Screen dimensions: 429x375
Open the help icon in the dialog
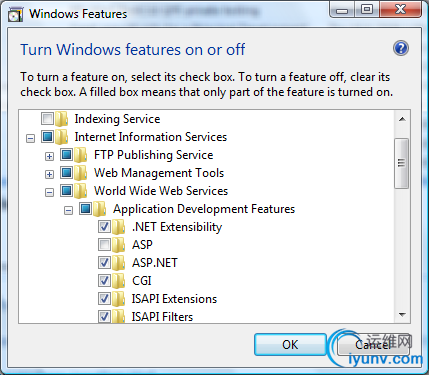point(401,49)
